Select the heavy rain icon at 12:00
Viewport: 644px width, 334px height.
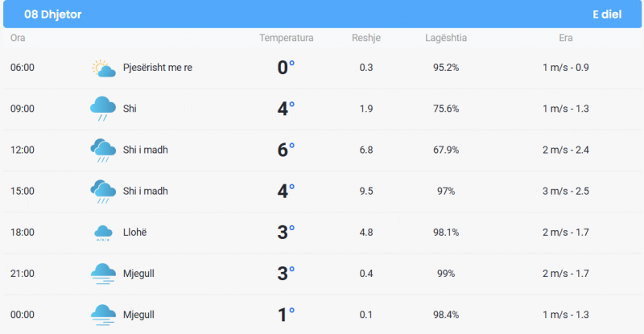click(x=103, y=150)
